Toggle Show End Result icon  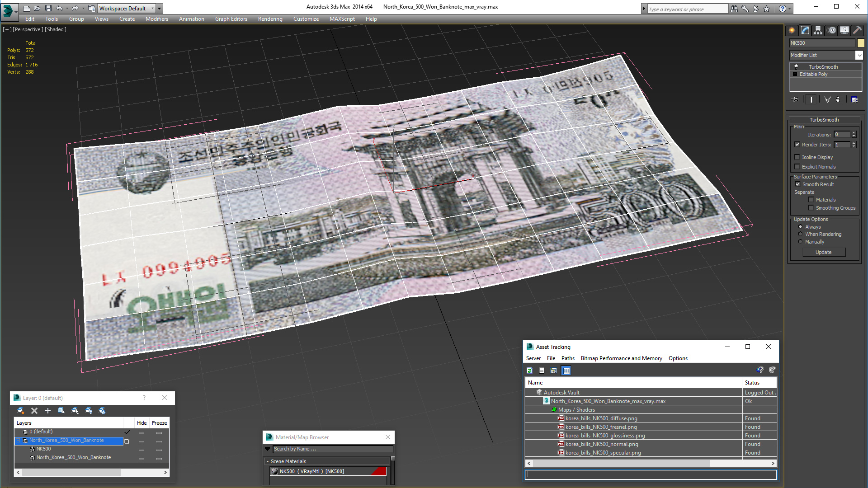(811, 99)
